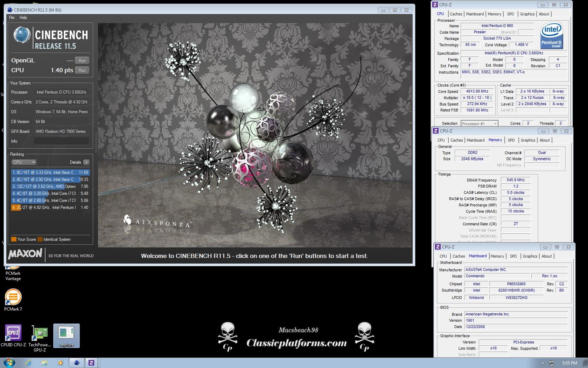Open Windows Media Player from taskbar
The width and height of the screenshot is (588, 368).
pos(60,363)
